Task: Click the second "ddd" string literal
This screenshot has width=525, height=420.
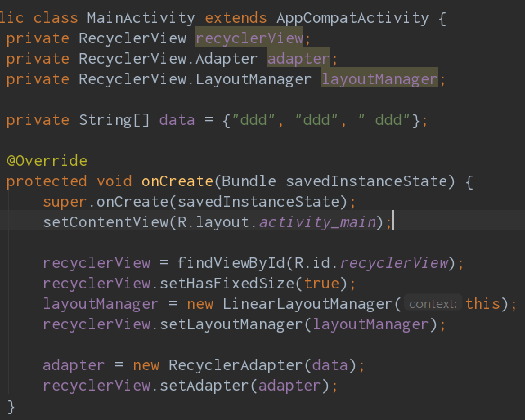Action: click(x=316, y=120)
